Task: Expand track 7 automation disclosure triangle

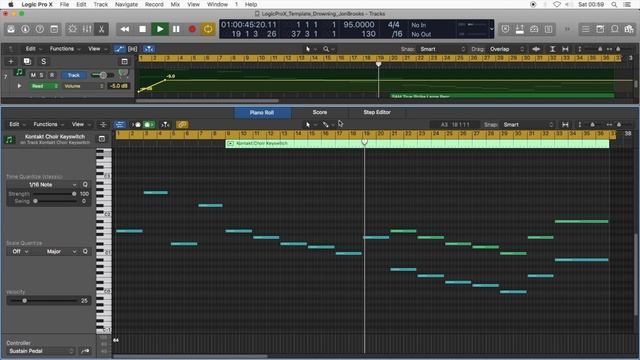Action: click(x=19, y=86)
